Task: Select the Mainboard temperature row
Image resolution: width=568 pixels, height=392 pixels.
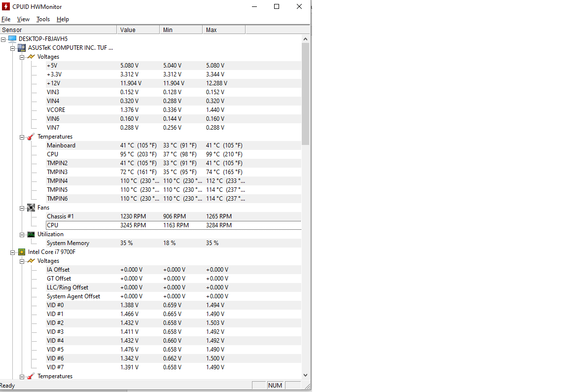Action: [173, 145]
